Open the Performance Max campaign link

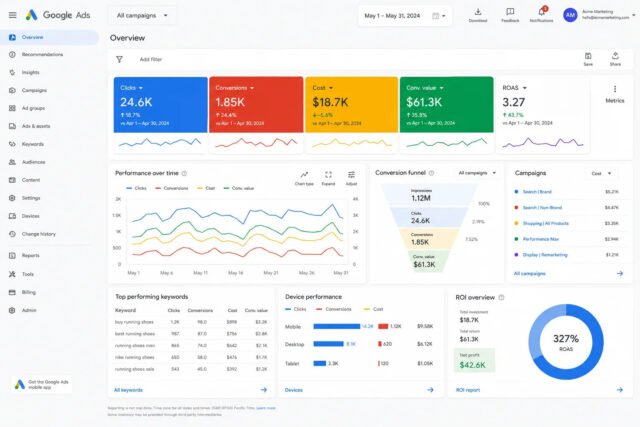click(541, 239)
